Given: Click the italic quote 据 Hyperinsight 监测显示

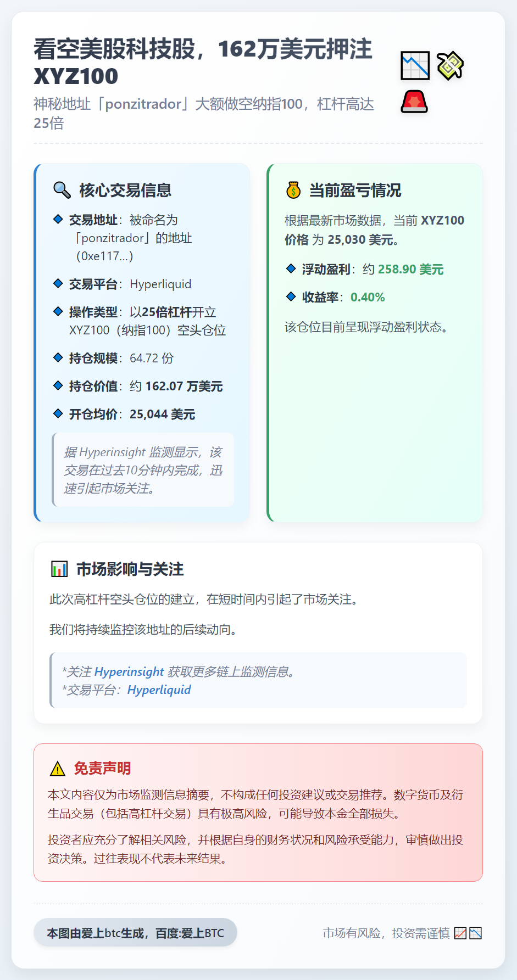Looking at the screenshot, I should pos(143,470).
